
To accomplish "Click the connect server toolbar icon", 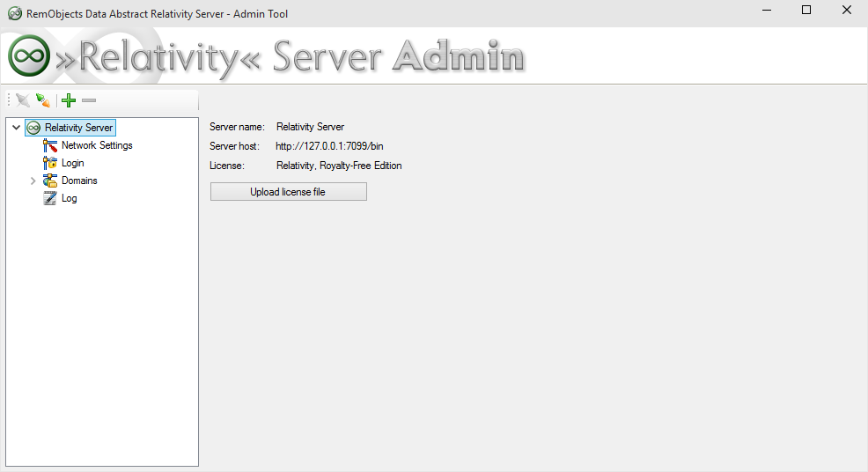I will [x=42, y=100].
